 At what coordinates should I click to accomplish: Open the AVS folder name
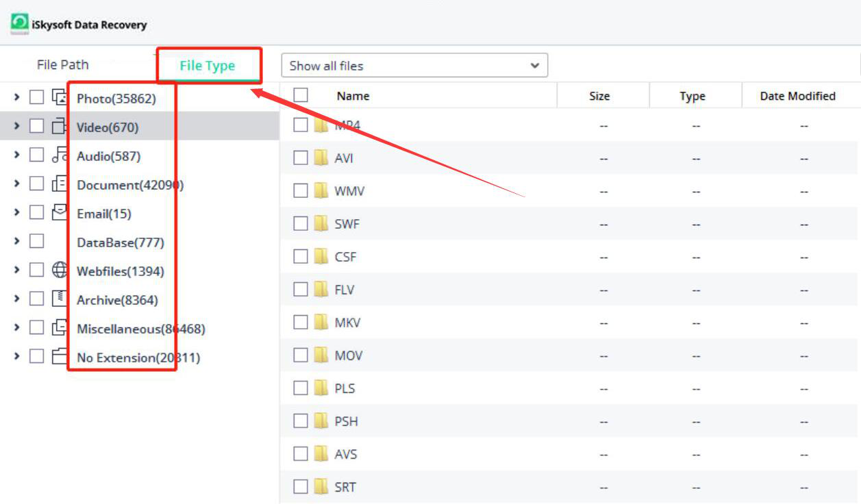[346, 454]
